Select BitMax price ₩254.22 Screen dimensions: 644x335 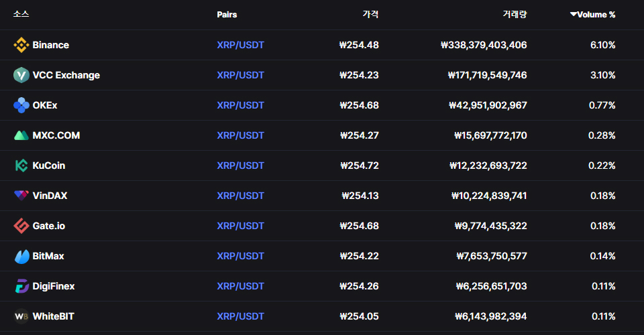click(x=360, y=256)
